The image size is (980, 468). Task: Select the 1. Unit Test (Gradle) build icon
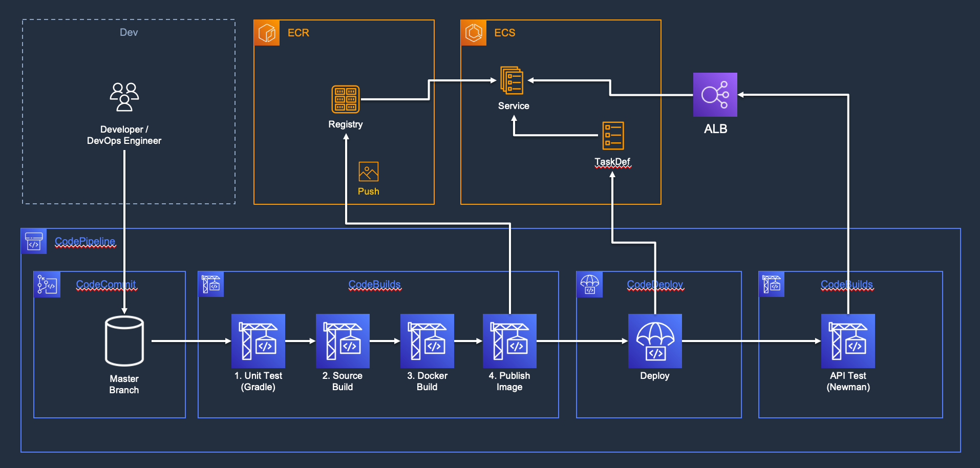258,341
